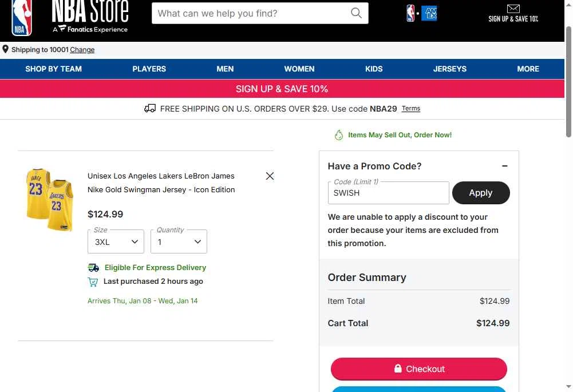Click the Eligible For Express Delivery text
Screen dimensions: 573x392
155,268
